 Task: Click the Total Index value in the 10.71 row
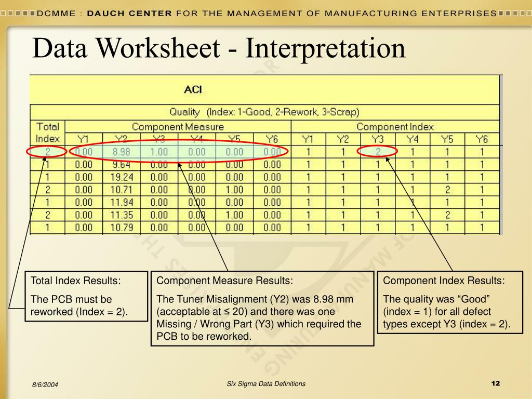tap(47, 190)
